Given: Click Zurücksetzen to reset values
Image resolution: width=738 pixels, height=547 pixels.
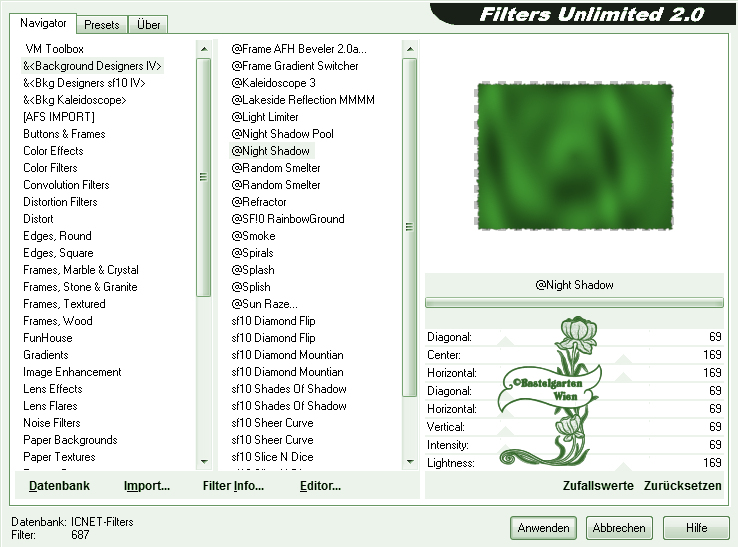Looking at the screenshot, I should 682,486.
